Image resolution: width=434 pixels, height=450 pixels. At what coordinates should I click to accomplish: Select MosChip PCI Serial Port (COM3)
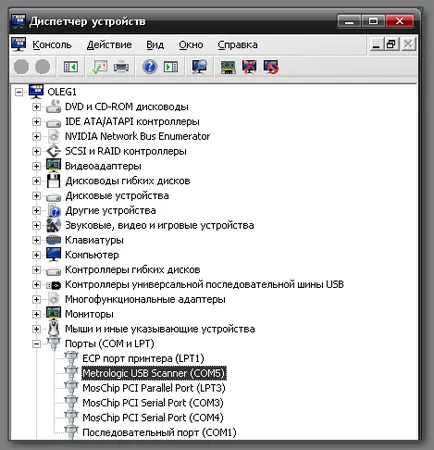point(153,403)
